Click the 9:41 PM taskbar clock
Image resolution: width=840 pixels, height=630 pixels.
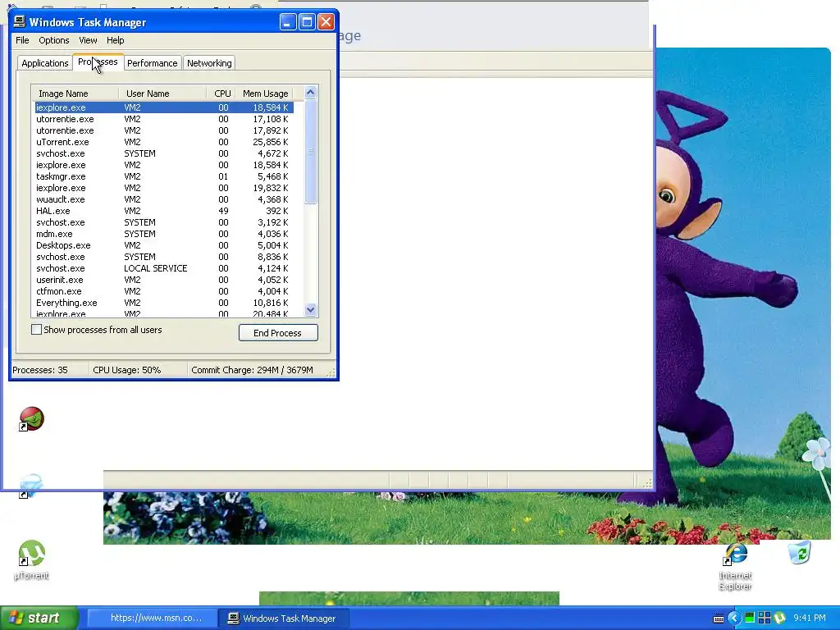coord(810,619)
